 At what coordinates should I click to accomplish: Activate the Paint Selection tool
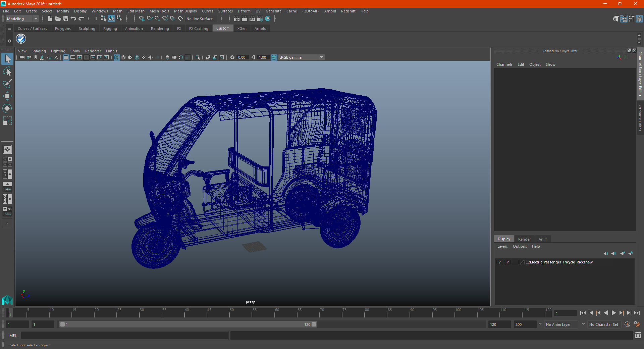click(x=7, y=84)
